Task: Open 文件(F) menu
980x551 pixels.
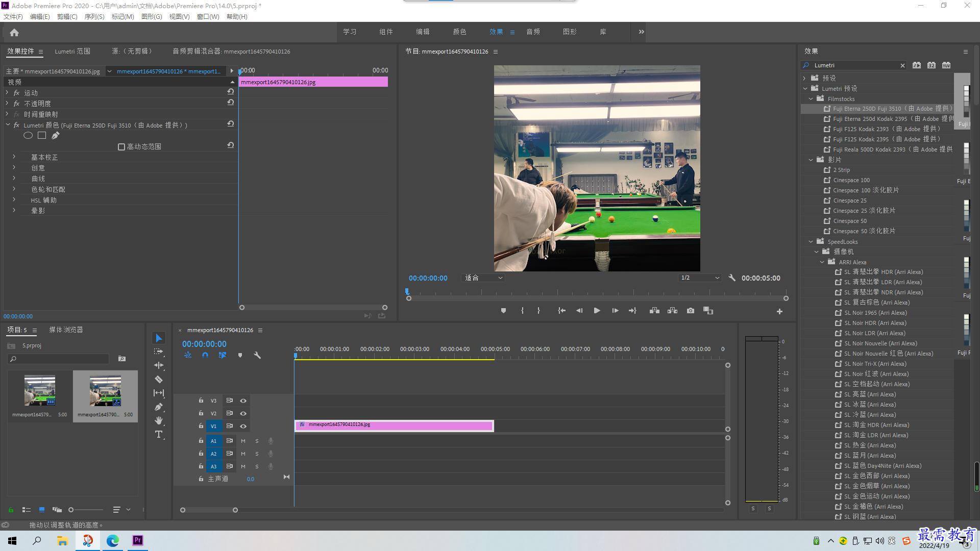Action: [13, 17]
